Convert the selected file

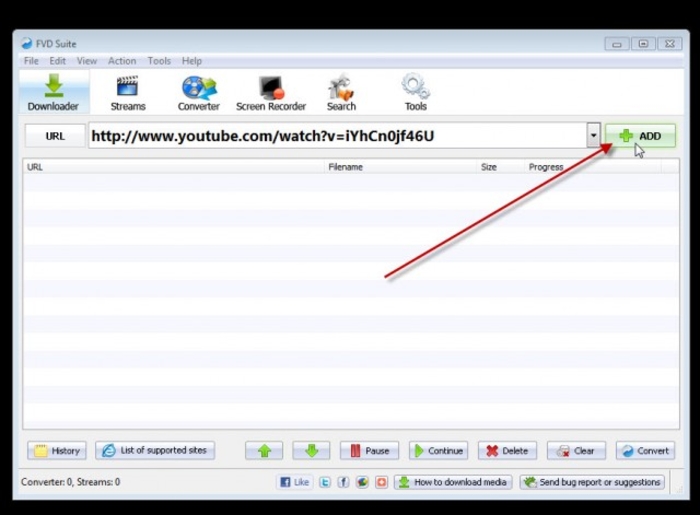tap(646, 451)
